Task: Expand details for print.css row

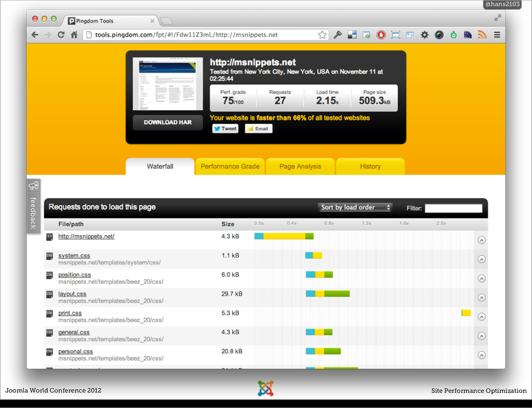Action: tap(481, 316)
